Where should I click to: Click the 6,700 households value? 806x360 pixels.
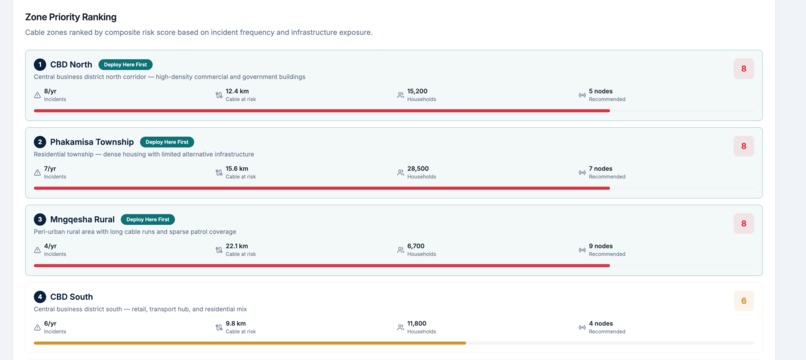coord(416,246)
